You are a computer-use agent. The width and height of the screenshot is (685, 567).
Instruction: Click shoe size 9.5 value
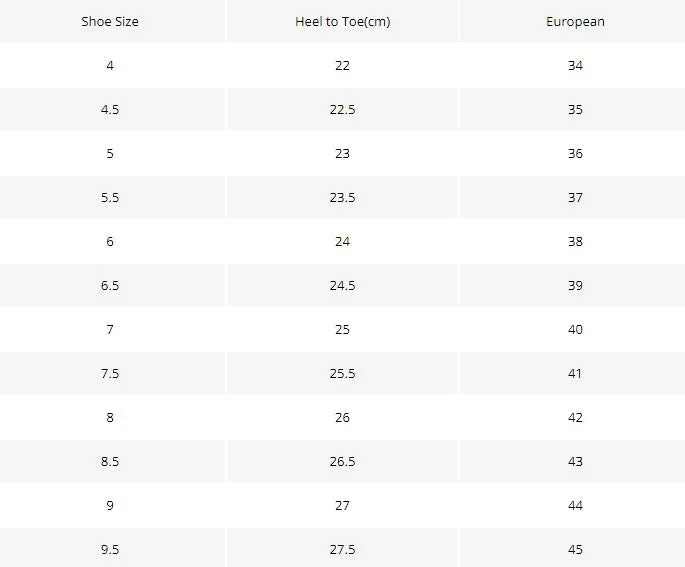(x=110, y=549)
